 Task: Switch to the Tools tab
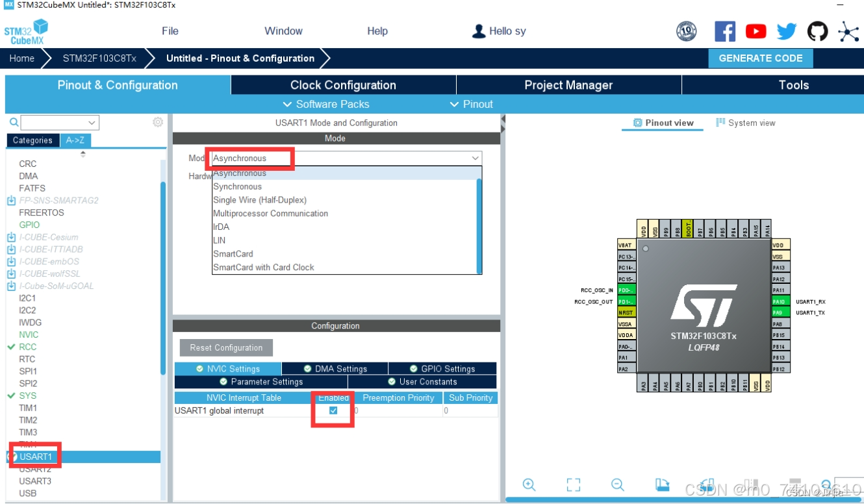[x=794, y=85]
